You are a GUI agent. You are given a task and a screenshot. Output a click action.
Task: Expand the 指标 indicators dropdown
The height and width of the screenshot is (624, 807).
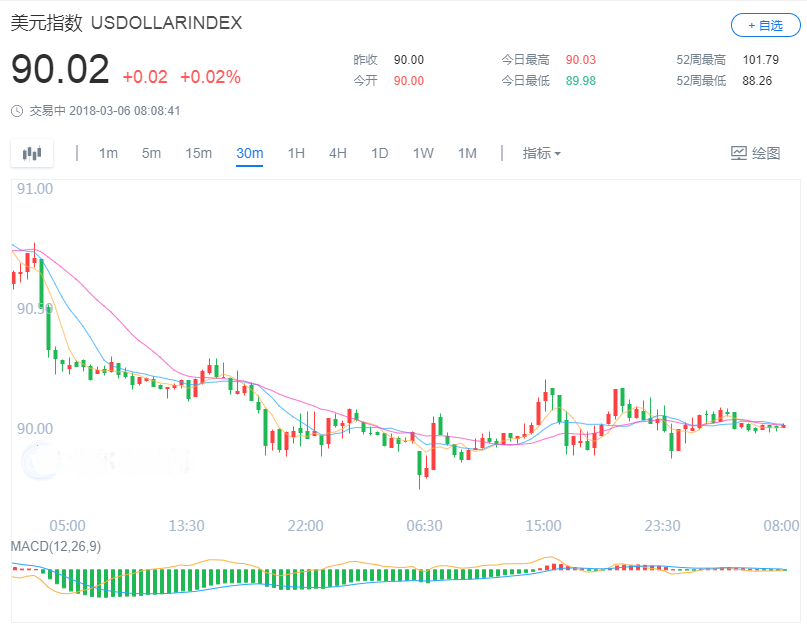[x=541, y=153]
